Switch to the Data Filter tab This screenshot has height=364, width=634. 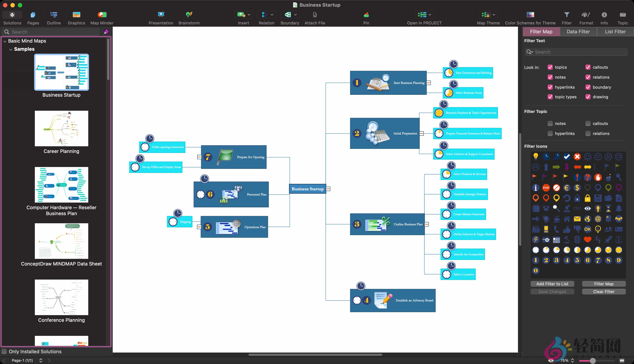(578, 31)
